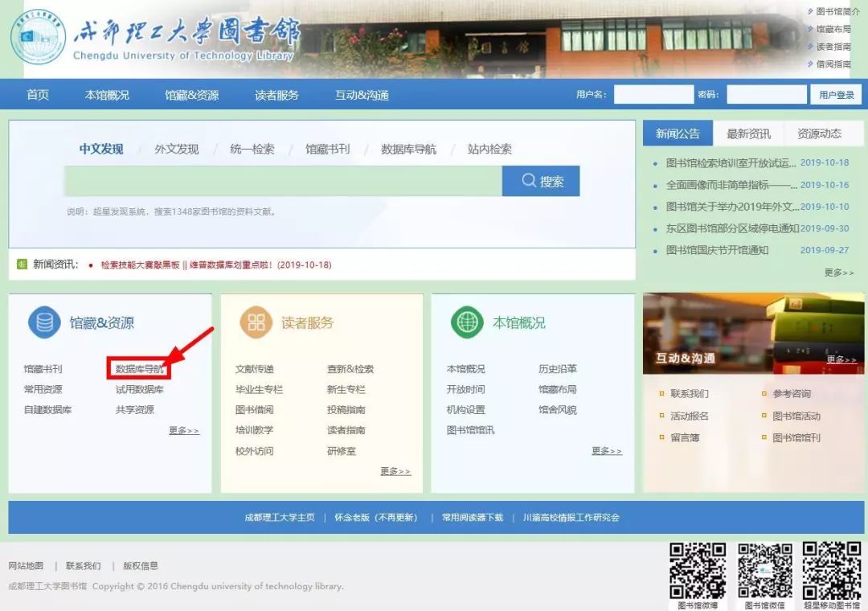The height and width of the screenshot is (611, 868).
Task: Open the 试用数据库 link
Action: [x=140, y=389]
